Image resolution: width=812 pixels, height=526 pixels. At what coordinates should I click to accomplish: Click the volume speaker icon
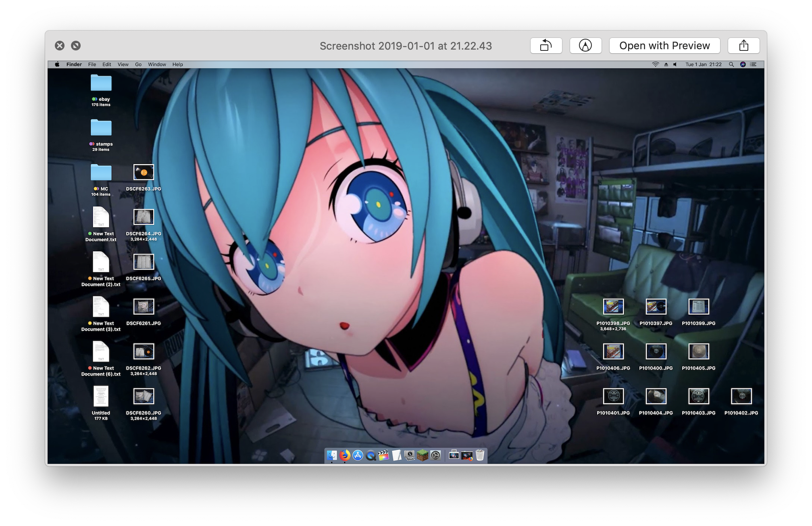(675, 64)
